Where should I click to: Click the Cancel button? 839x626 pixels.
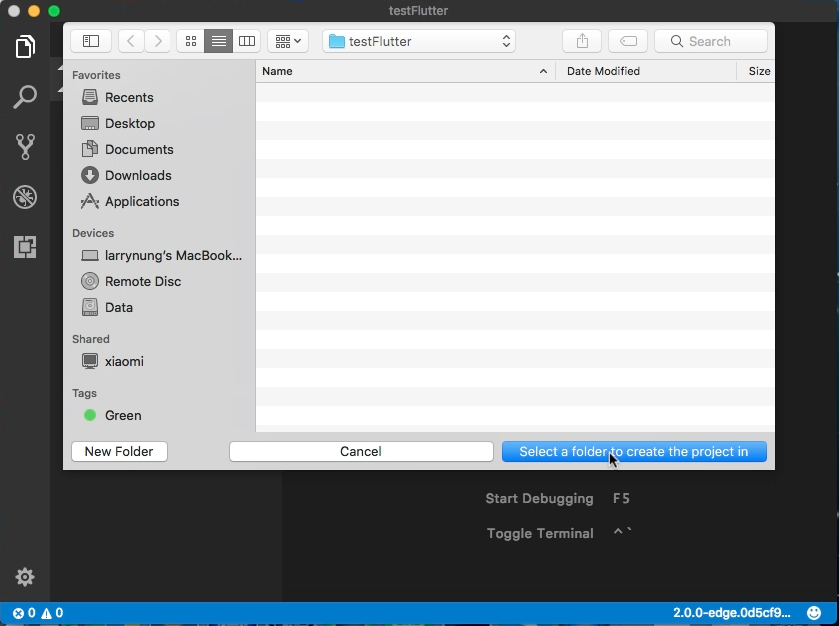coord(361,452)
